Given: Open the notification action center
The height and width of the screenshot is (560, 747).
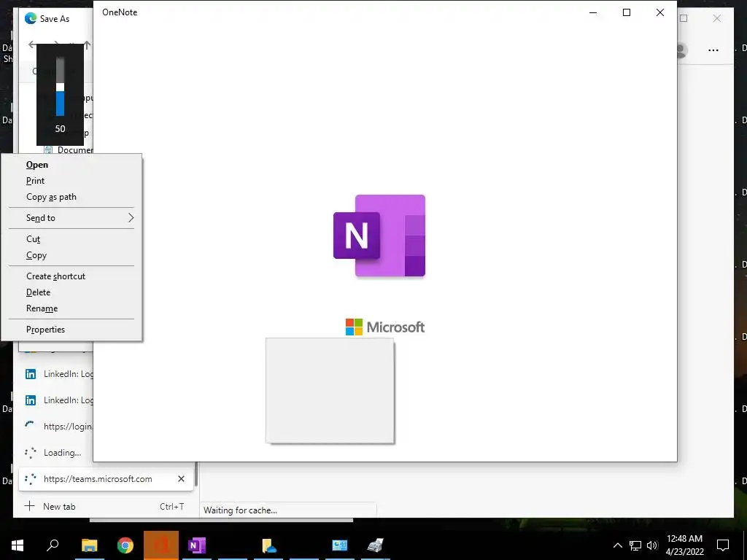Looking at the screenshot, I should click(x=723, y=545).
